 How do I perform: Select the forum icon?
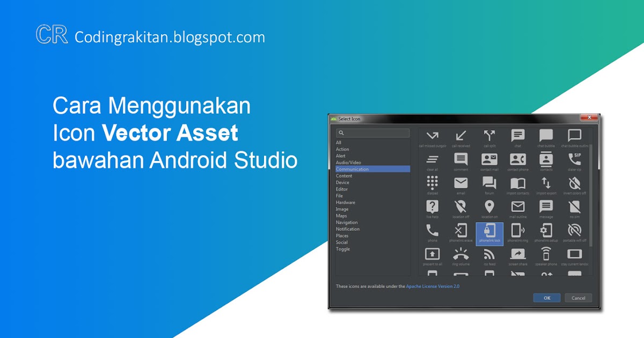pos(488,182)
